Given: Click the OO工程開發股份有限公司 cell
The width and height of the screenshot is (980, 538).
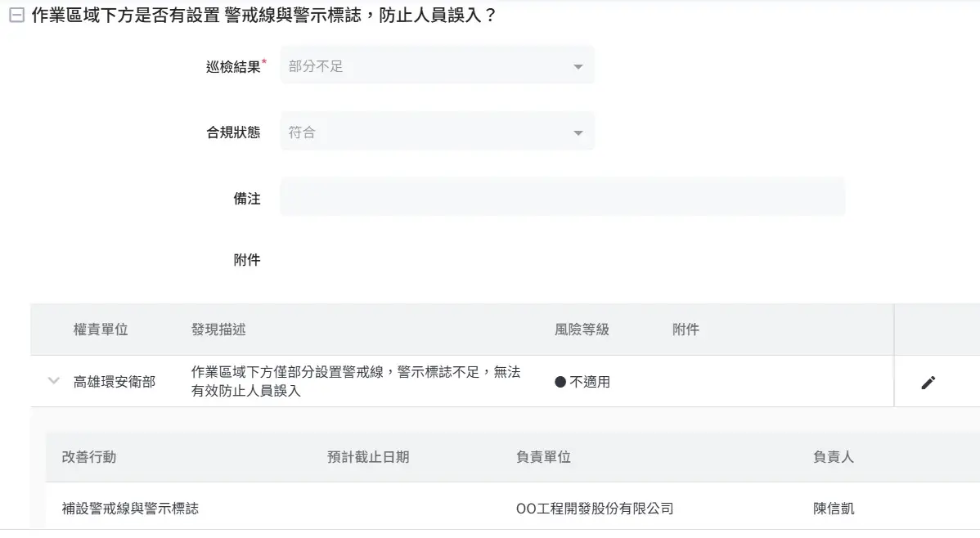Looking at the screenshot, I should click(x=595, y=509).
